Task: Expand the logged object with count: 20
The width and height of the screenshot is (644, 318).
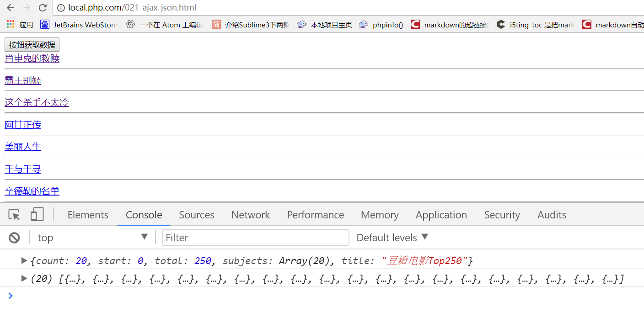Action: tap(24, 261)
